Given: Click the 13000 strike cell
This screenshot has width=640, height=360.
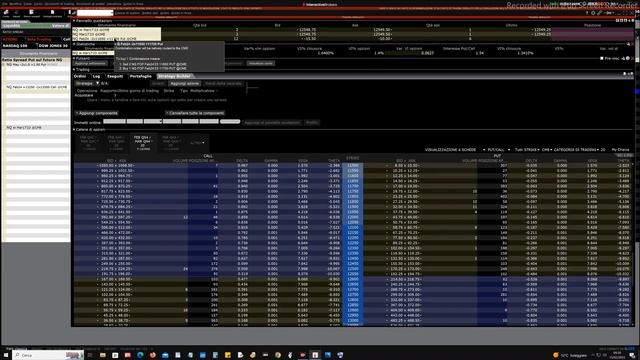Looking at the screenshot, I should (x=353, y=320).
